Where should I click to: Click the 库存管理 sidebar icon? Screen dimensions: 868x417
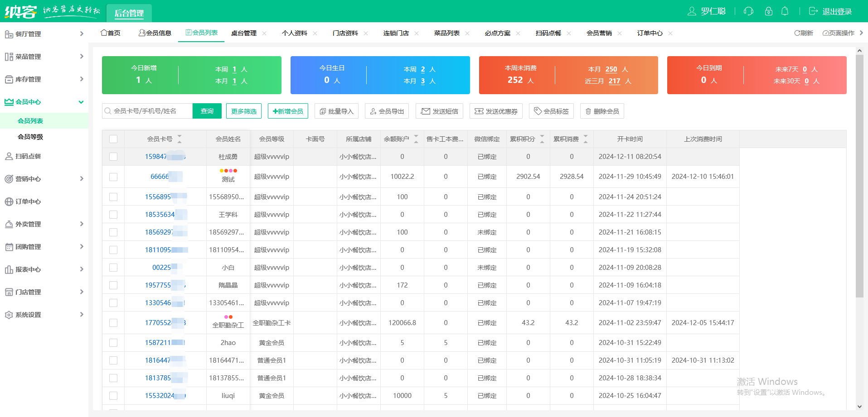click(9, 79)
